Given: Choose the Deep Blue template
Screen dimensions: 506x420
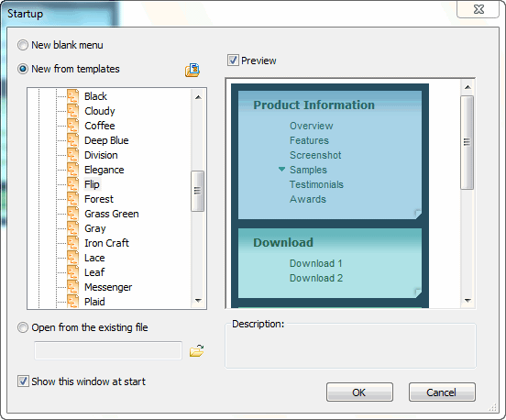Looking at the screenshot, I should pos(106,140).
